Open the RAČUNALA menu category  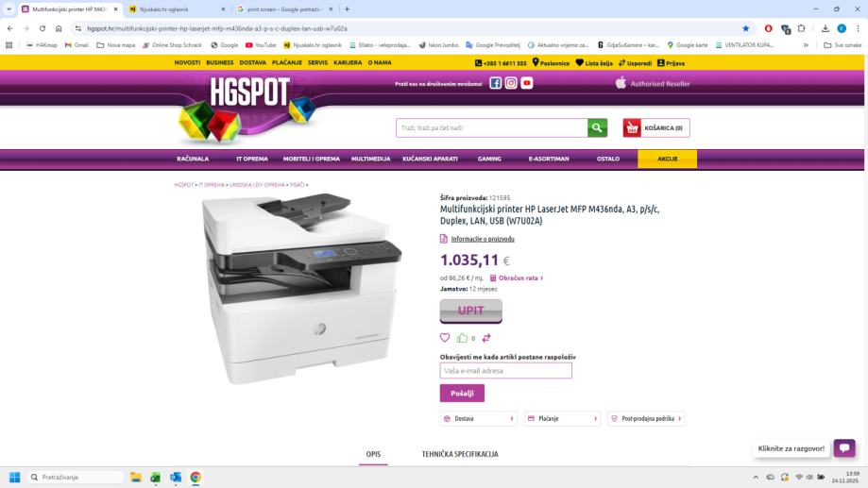193,159
